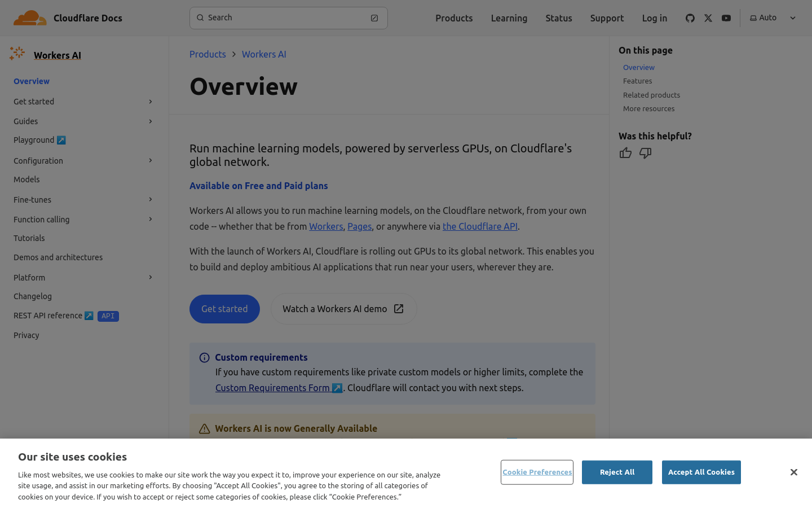Open Tutorials in the sidebar

coord(29,238)
